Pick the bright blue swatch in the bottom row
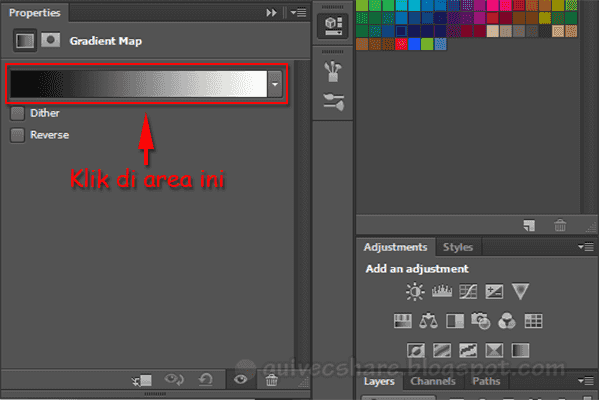 point(414,44)
